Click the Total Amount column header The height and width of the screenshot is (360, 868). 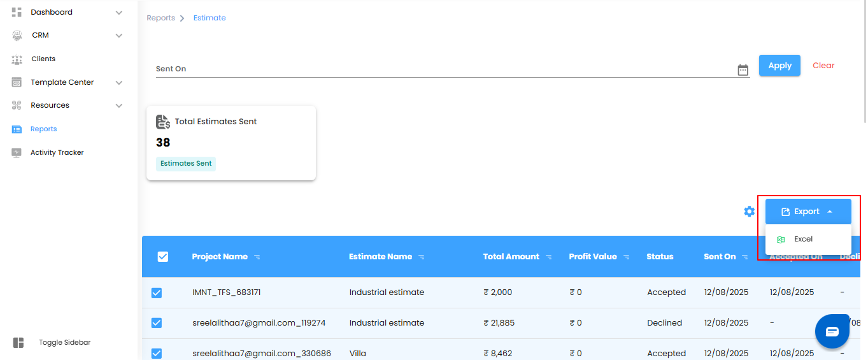tap(511, 257)
